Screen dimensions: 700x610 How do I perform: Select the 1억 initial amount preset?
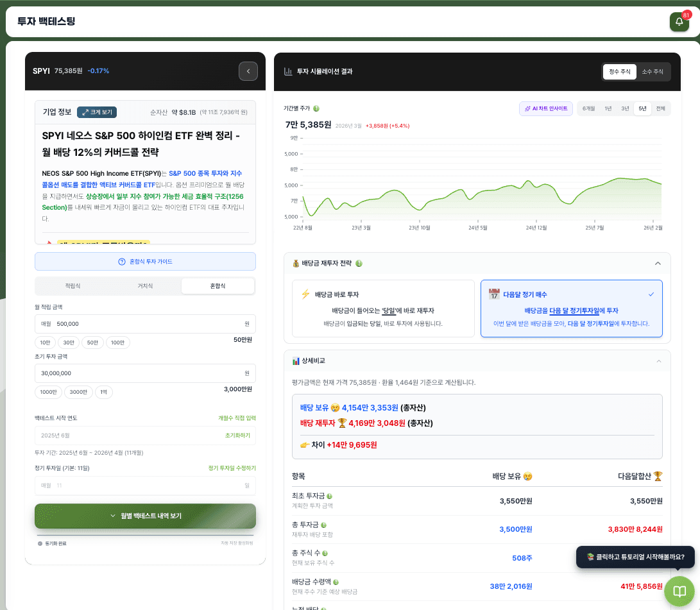click(x=103, y=393)
